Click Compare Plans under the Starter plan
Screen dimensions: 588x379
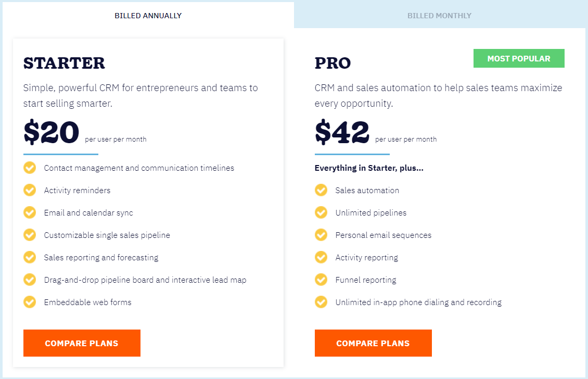[x=82, y=343]
